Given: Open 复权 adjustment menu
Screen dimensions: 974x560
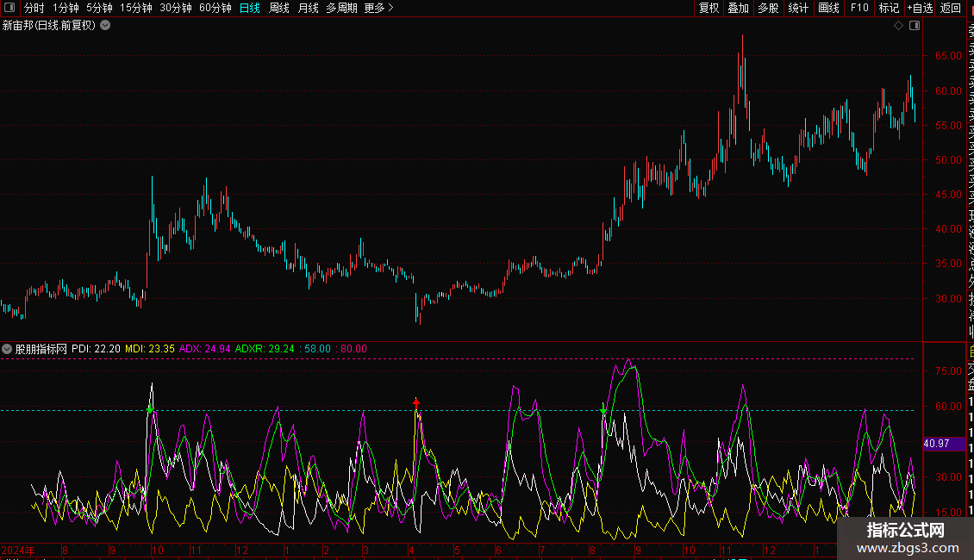Looking at the screenshot, I should click(709, 8).
